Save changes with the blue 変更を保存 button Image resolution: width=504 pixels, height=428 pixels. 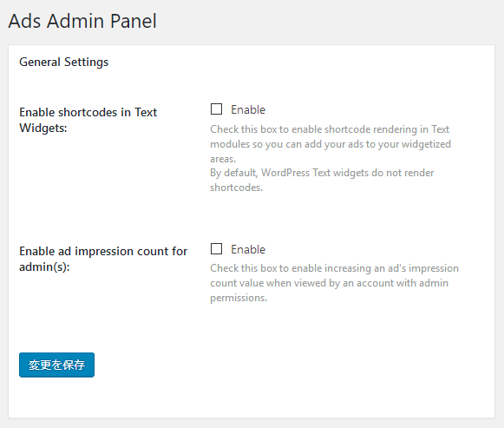(x=56, y=365)
